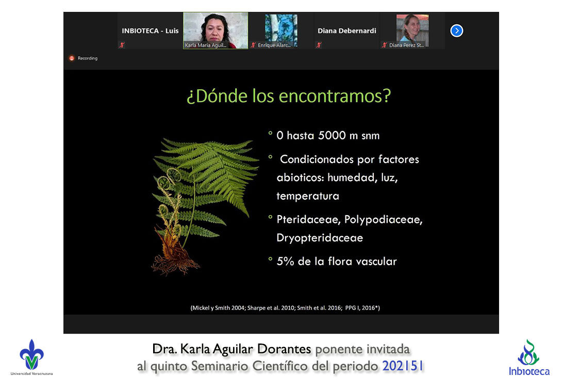Click the Universidad Veracruzana logo
Screen dimensions: 562x392
point(31,357)
